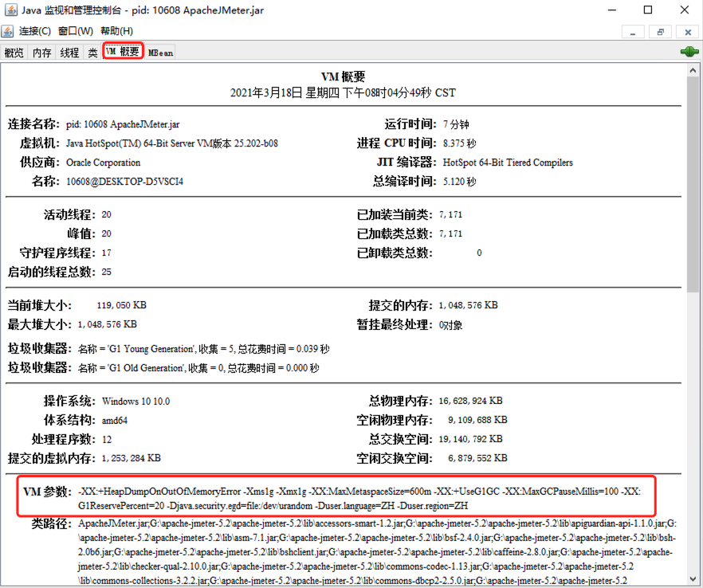The height and width of the screenshot is (588, 703).
Task: Click the green connection status icon
Action: (x=689, y=52)
